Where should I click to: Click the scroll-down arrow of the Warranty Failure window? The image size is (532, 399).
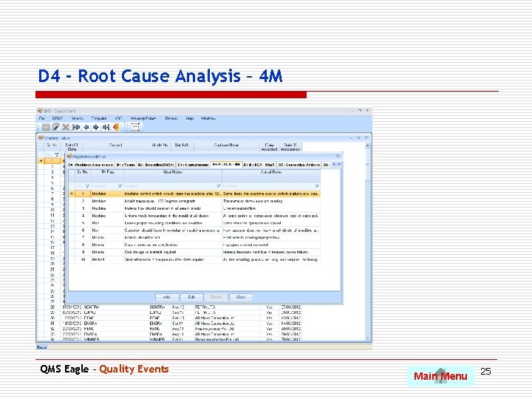tap(367, 338)
